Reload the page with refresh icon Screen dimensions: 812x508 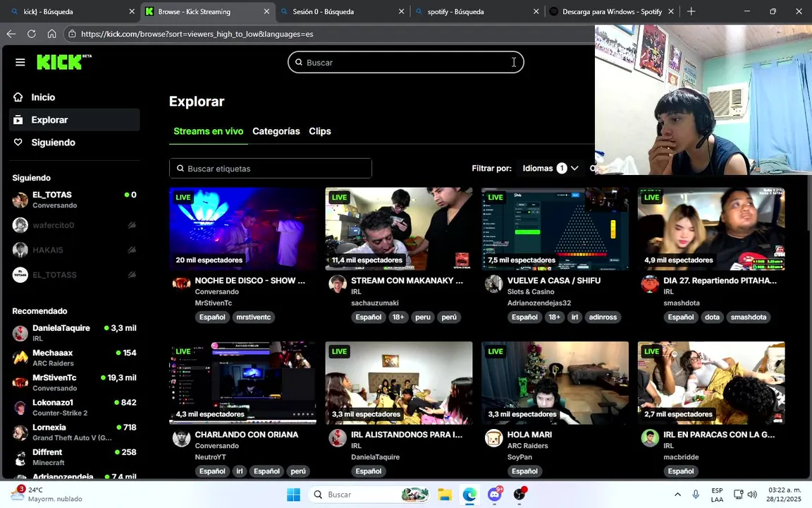coord(32,34)
